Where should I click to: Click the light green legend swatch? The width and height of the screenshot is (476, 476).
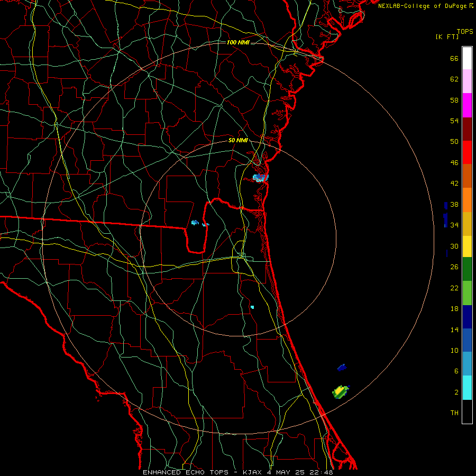pyautogui.click(x=467, y=293)
